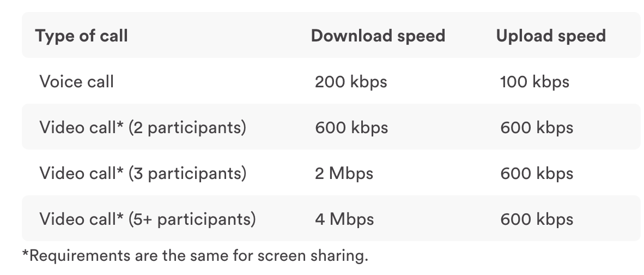This screenshot has height=275, width=644.
Task: Click the asterisk in the 5+ participants row
Action: 120,216
